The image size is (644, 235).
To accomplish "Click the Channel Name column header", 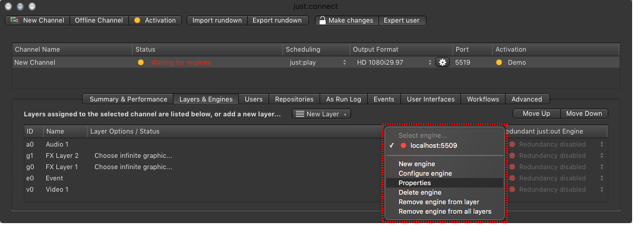I will 72,49.
